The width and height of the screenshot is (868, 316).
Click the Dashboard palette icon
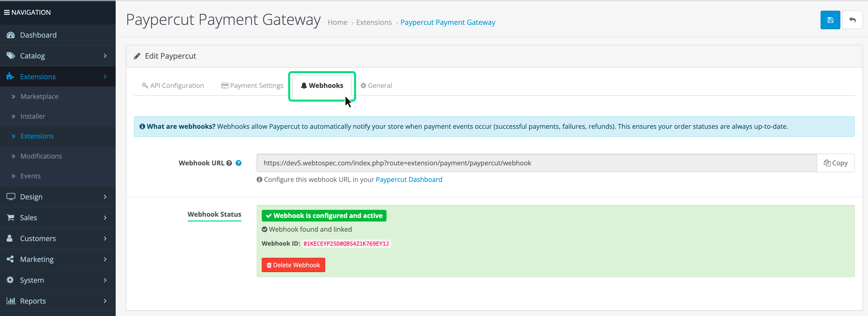[x=10, y=35]
